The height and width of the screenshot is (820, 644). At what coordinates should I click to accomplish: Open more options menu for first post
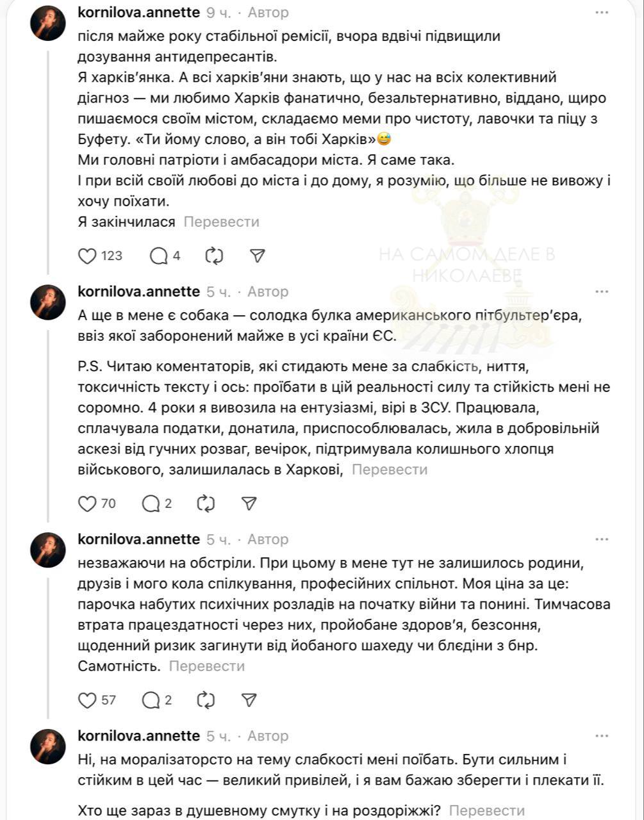point(601,12)
